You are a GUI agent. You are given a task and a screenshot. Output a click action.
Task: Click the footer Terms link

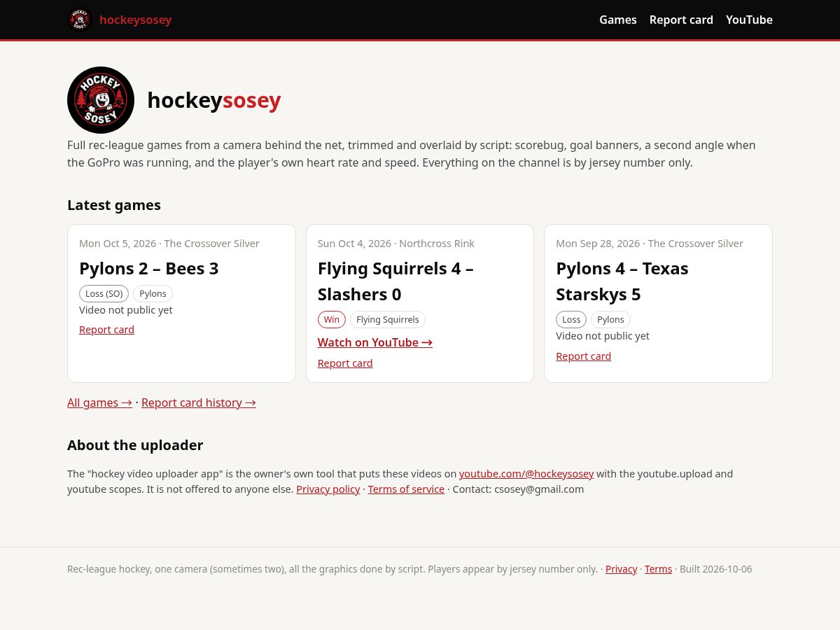[x=658, y=569]
